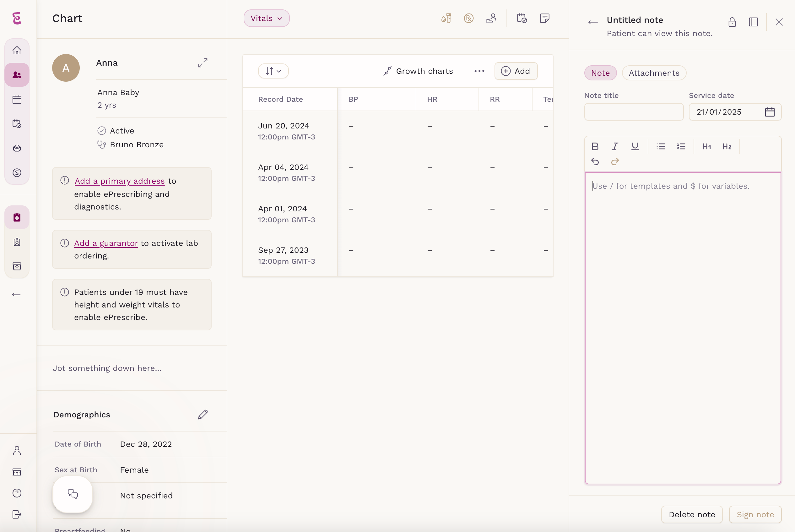Open the appointments checklist sidebar icon

pyautogui.click(x=17, y=124)
